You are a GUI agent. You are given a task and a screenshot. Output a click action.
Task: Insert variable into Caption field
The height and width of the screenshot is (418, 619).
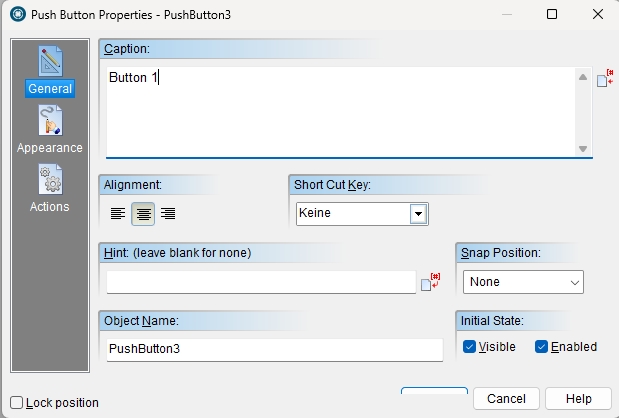(x=605, y=78)
